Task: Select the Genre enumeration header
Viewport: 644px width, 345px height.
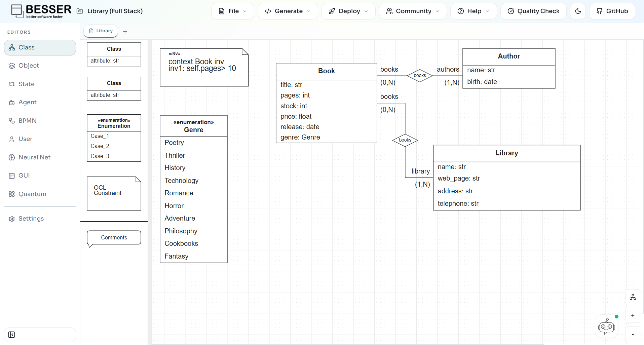Action: (x=194, y=126)
